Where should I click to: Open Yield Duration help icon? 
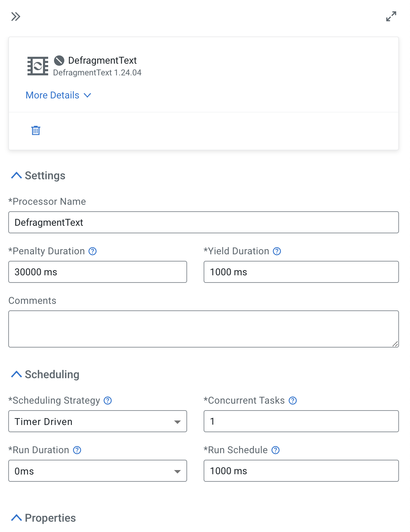(277, 251)
